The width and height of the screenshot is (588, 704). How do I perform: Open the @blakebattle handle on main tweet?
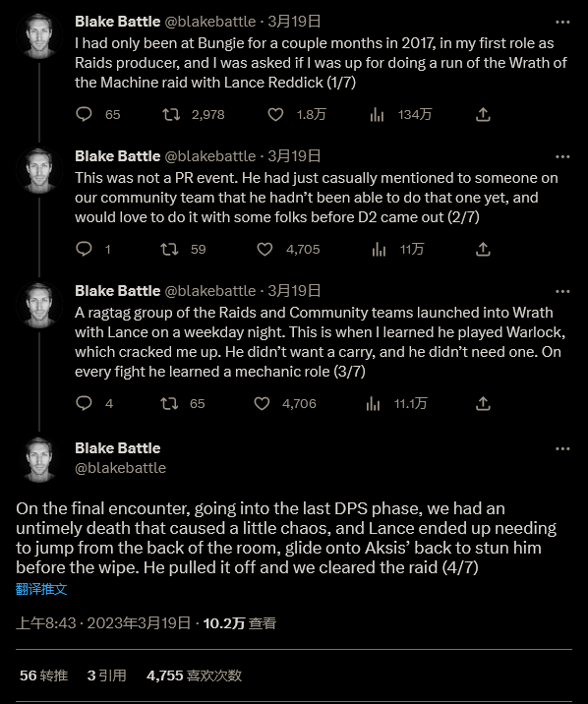click(x=120, y=468)
